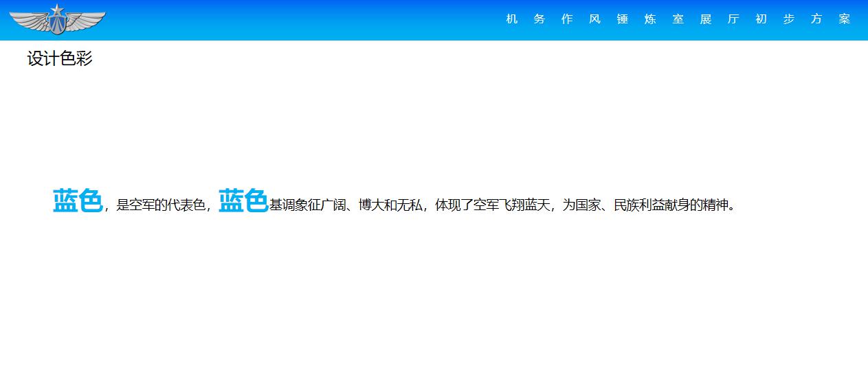This screenshot has width=868, height=388.
Task: Choose the 室 character in the header
Action: [x=678, y=19]
